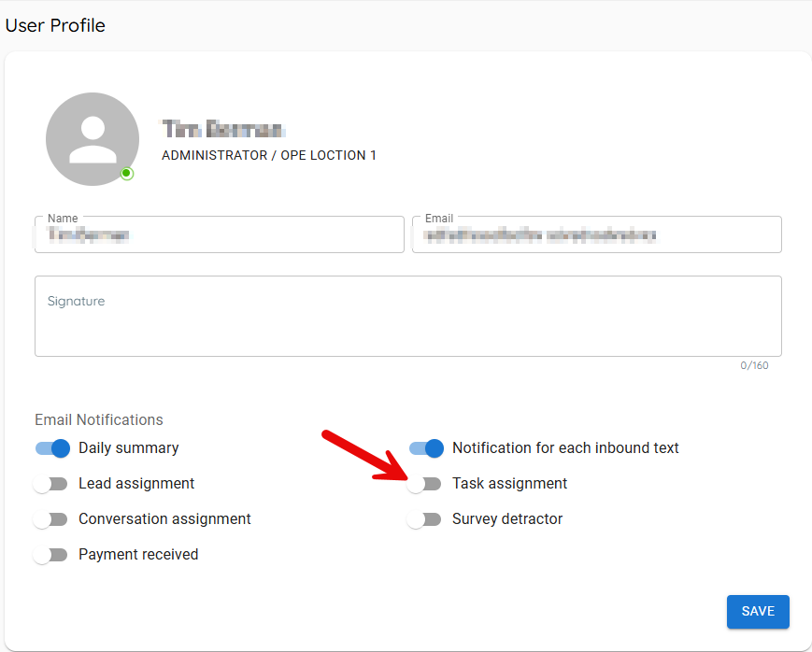
Task: Turn on Conversation assignment notifications switch
Action: (51, 519)
